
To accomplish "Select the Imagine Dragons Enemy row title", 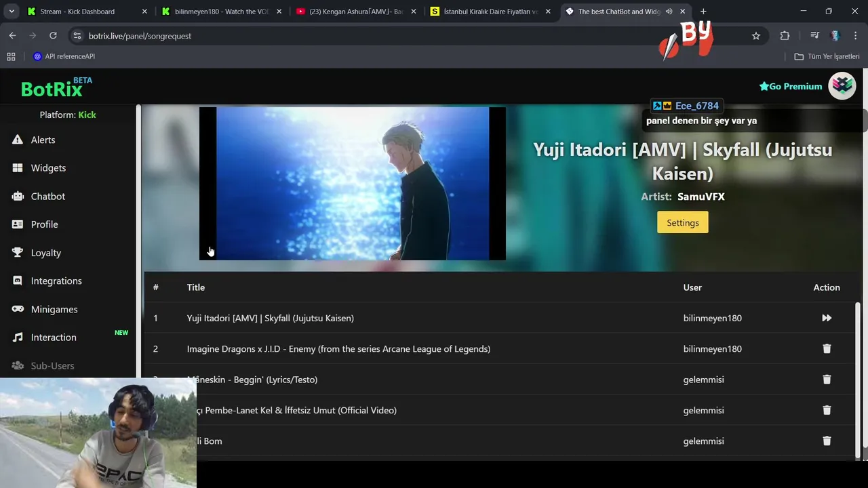I will pos(338,348).
